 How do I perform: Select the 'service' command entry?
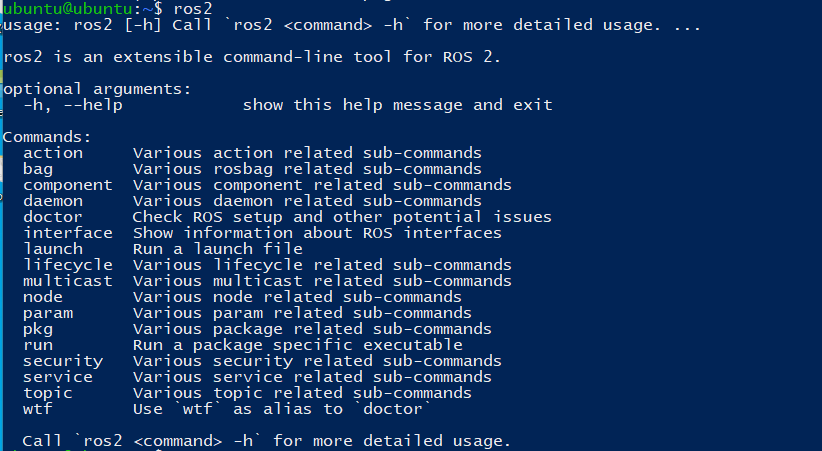tap(57, 377)
